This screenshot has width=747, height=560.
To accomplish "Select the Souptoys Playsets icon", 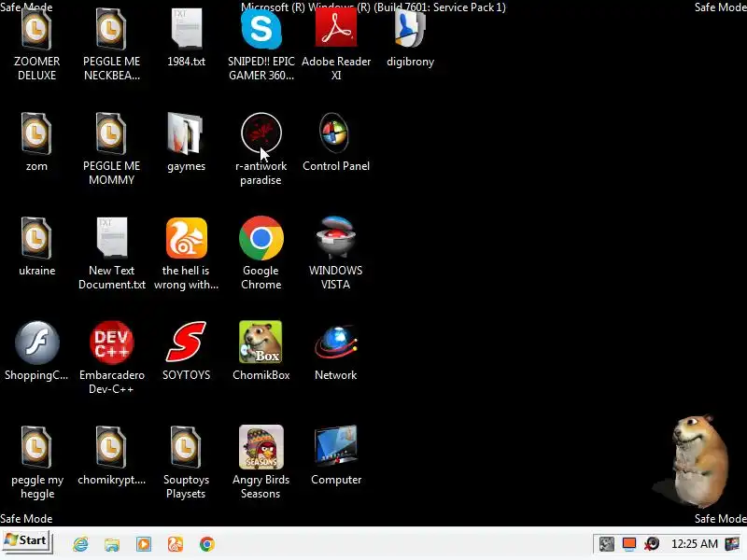I will click(186, 447).
